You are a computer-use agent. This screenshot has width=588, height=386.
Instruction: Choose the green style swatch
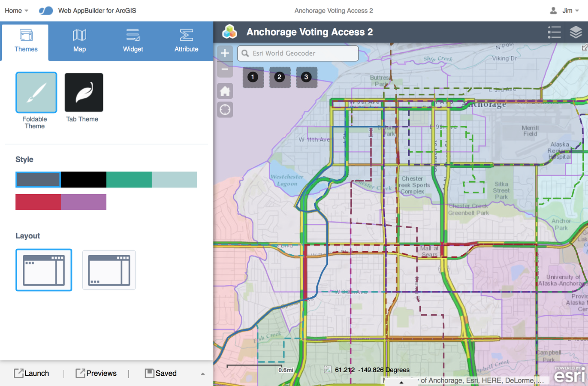click(129, 180)
